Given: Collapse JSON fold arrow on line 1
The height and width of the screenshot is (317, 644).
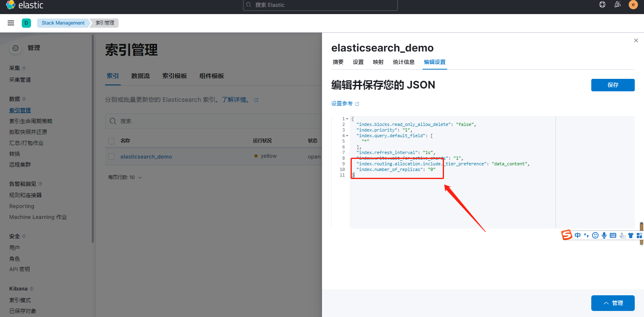Looking at the screenshot, I should (x=347, y=119).
